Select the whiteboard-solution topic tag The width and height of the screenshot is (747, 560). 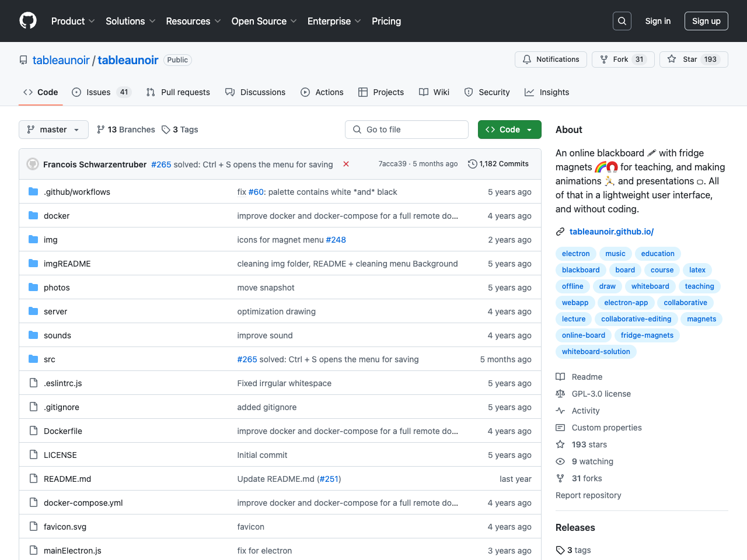pos(596,352)
